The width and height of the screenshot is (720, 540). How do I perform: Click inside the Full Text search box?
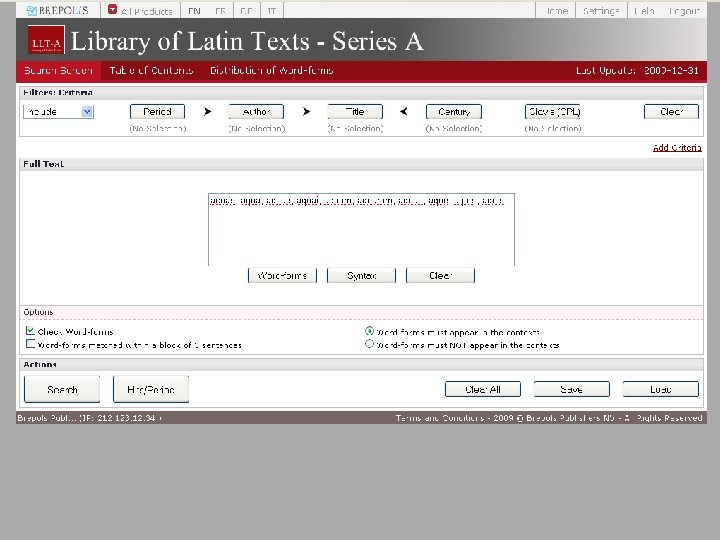pyautogui.click(x=361, y=230)
